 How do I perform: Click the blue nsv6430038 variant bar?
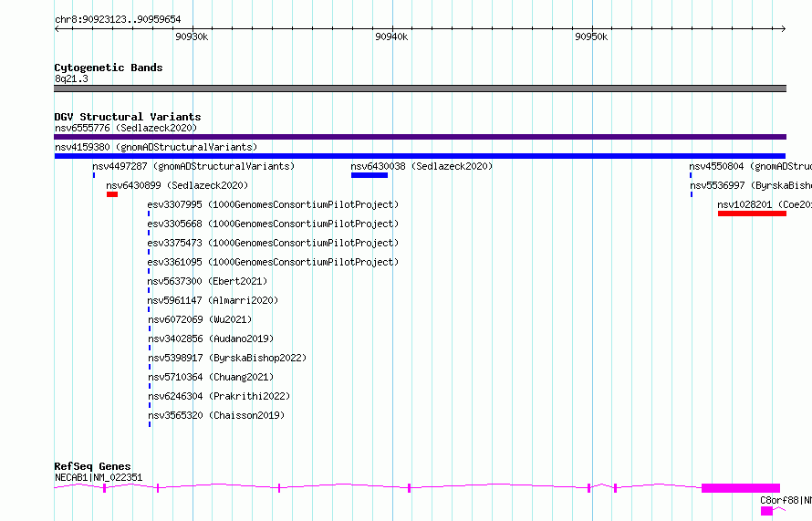pyautogui.click(x=370, y=175)
